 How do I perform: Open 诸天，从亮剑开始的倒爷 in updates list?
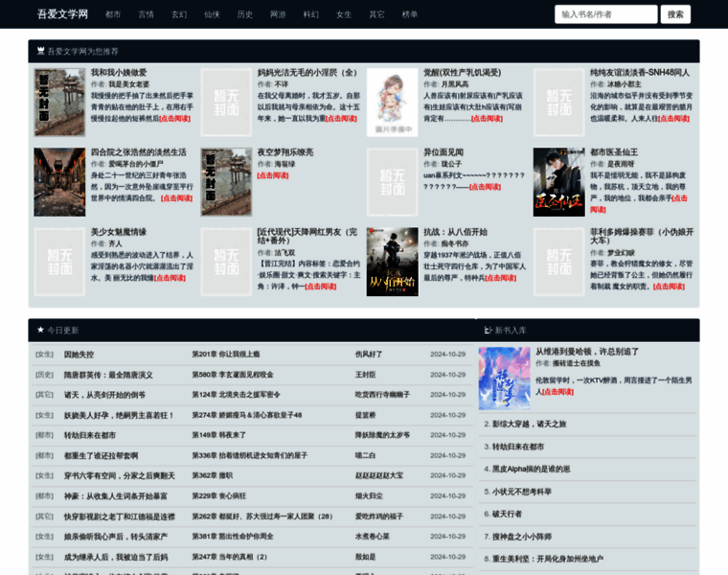click(104, 395)
